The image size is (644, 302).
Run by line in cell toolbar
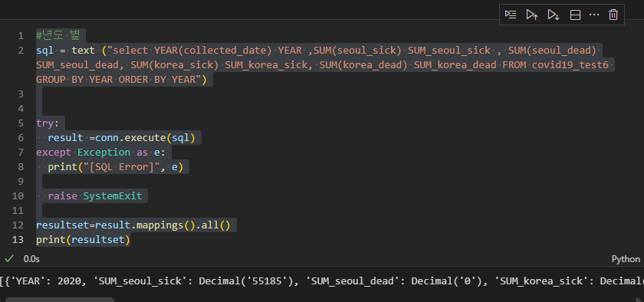pos(511,15)
